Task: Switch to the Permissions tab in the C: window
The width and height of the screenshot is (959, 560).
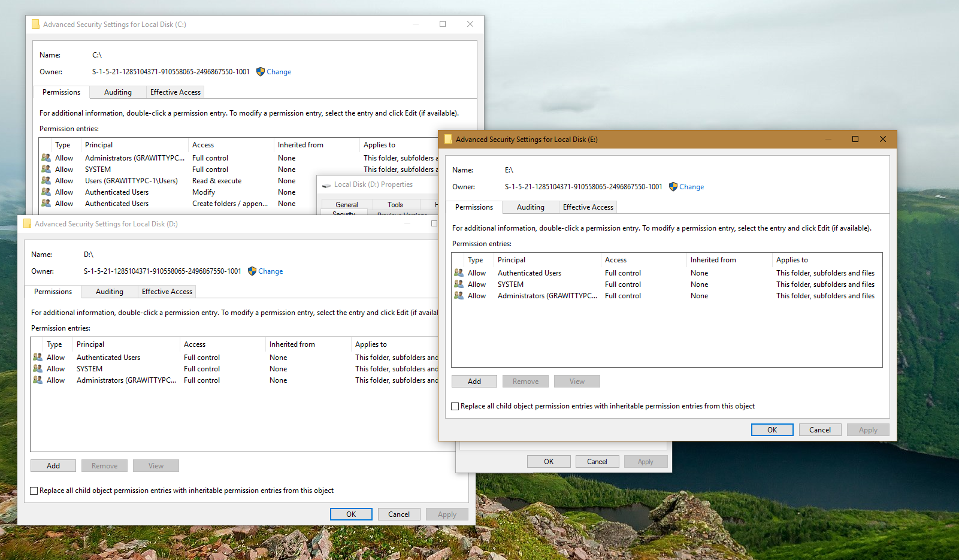Action: (61, 92)
